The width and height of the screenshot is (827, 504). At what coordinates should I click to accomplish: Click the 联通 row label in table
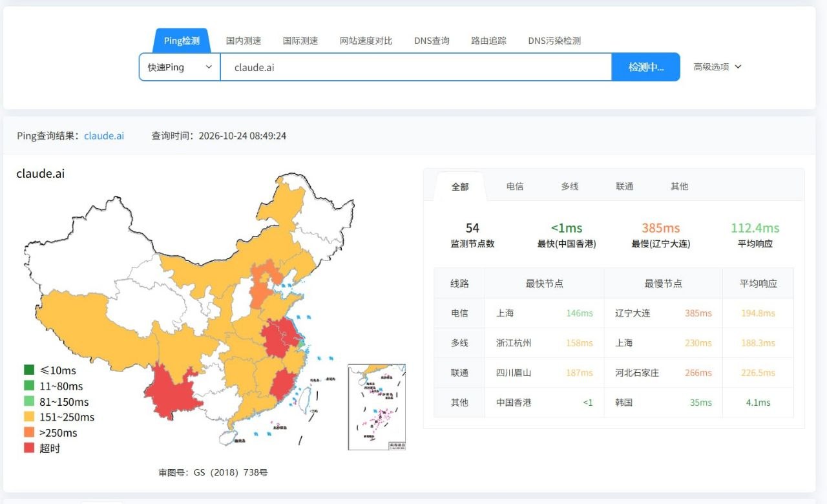point(459,372)
